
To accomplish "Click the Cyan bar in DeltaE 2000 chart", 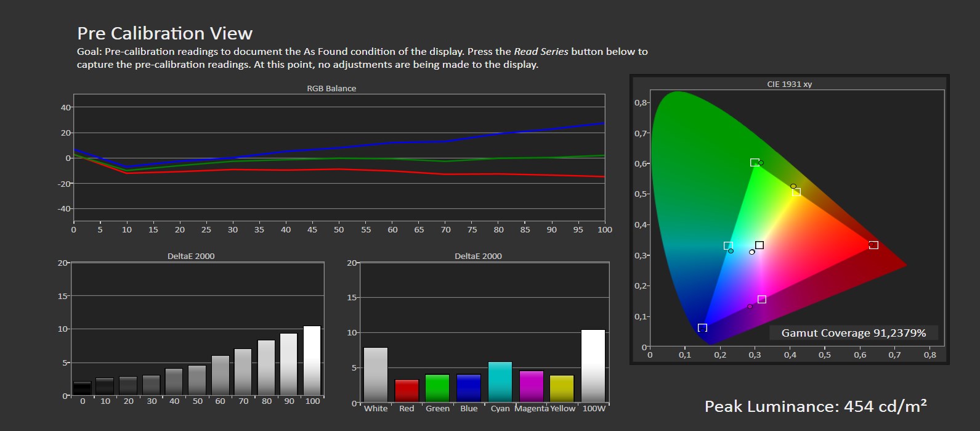I will (500, 382).
